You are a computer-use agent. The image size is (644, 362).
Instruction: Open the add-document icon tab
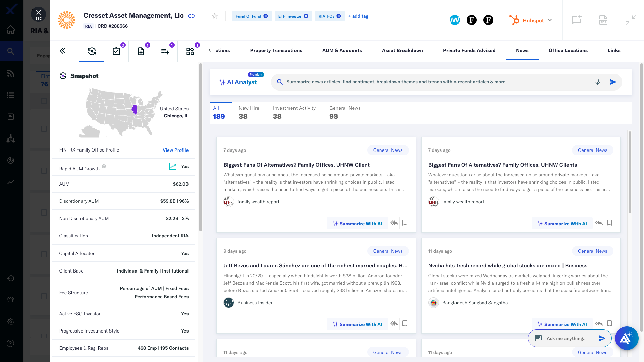(x=141, y=51)
